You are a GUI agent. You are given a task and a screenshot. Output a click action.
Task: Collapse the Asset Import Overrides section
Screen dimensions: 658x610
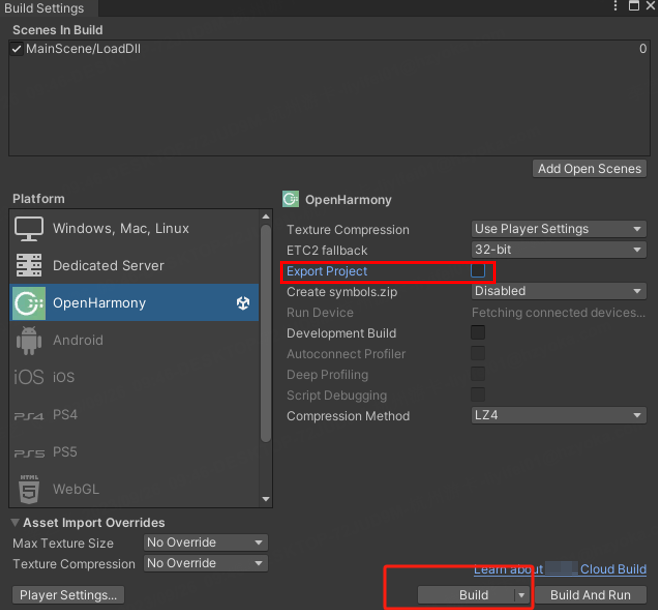point(15,523)
